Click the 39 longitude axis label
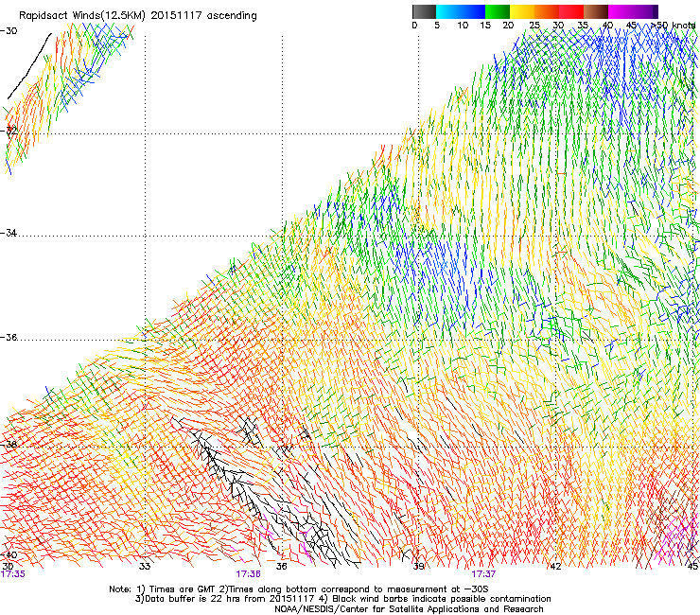700x615 pixels. [418, 567]
